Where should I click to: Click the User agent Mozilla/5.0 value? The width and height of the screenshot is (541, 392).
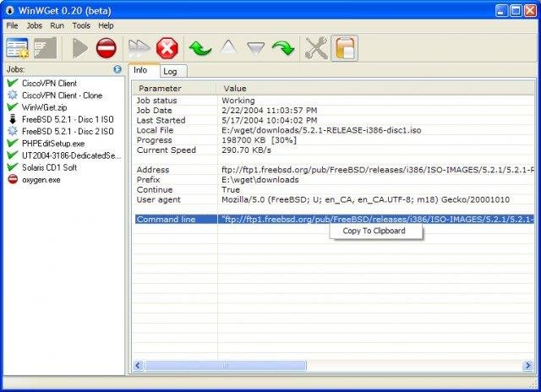365,200
